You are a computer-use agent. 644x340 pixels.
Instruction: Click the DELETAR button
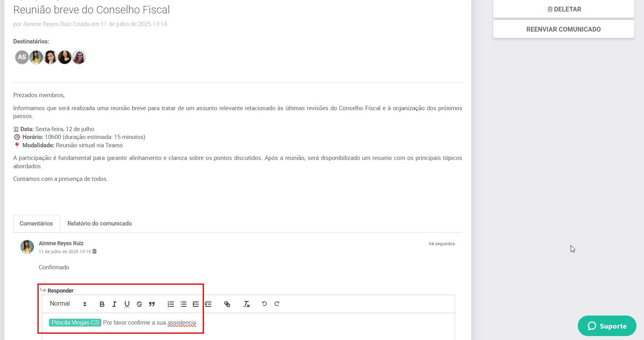[564, 9]
